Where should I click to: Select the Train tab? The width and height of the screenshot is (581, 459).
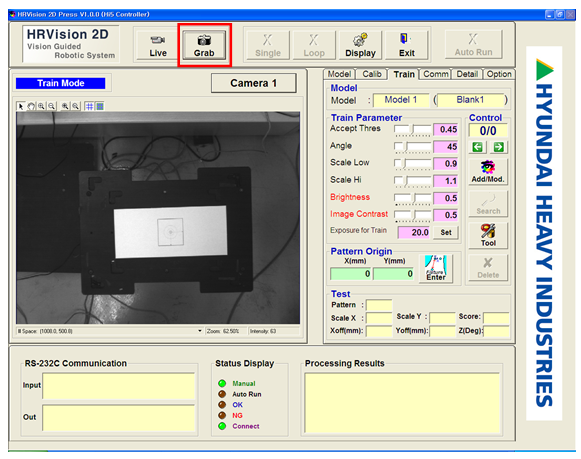tap(404, 74)
